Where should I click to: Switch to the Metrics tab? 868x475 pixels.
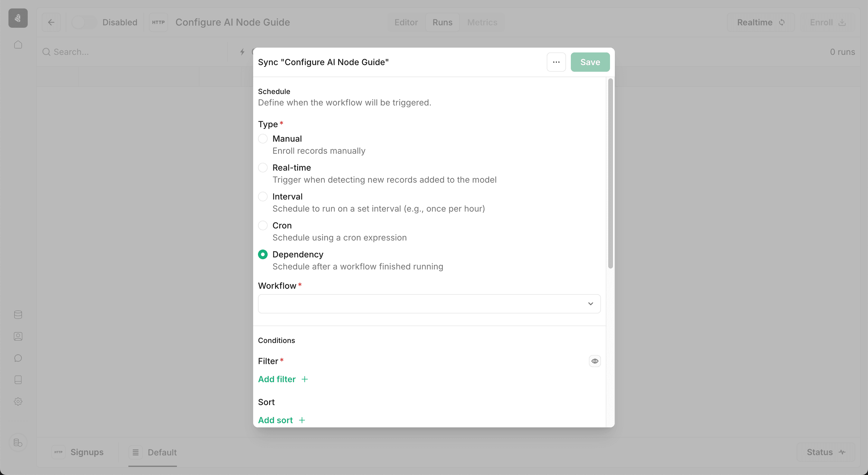click(482, 22)
